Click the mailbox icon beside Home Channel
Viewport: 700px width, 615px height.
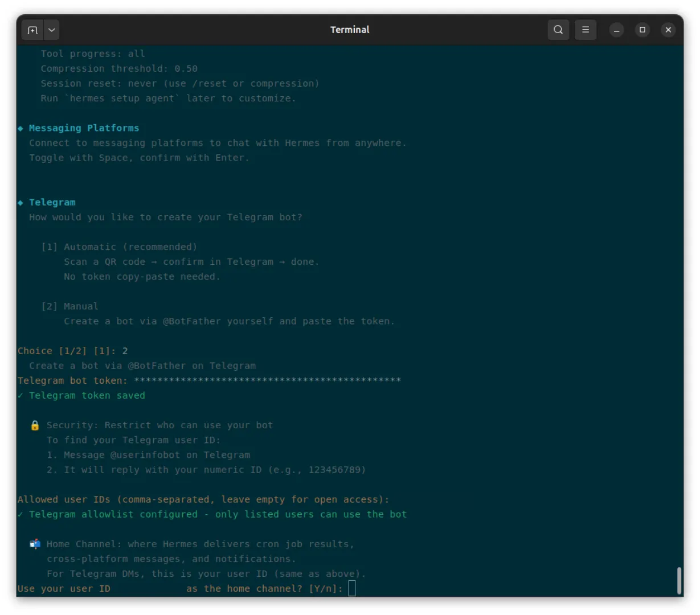point(35,544)
